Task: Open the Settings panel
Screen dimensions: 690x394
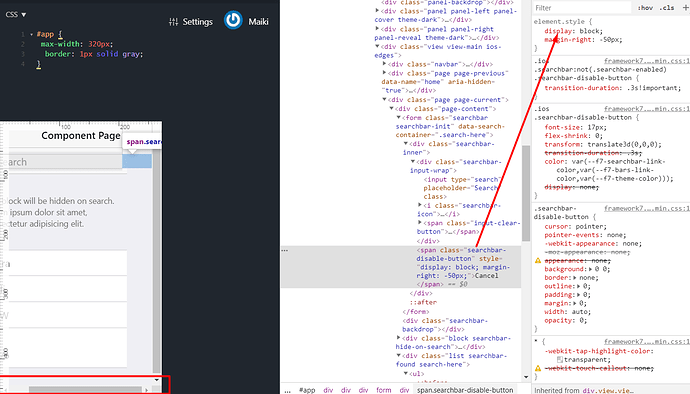Action: point(191,22)
